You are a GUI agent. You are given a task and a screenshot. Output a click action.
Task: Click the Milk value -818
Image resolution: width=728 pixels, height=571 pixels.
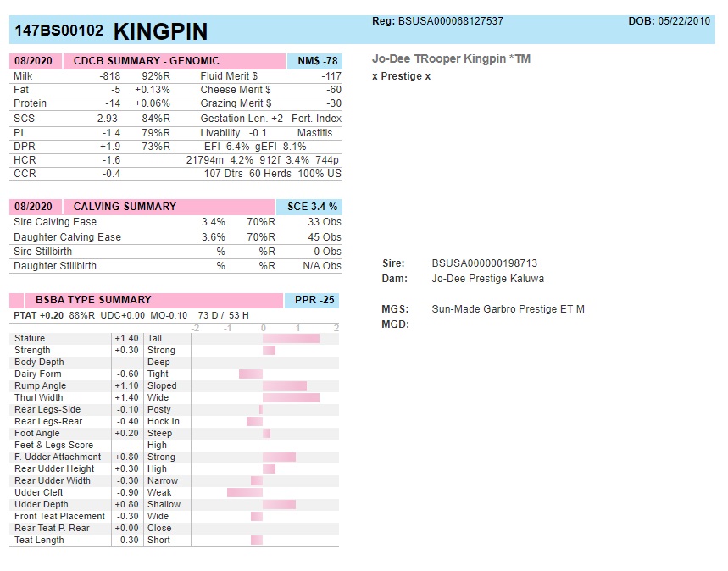pyautogui.click(x=109, y=76)
